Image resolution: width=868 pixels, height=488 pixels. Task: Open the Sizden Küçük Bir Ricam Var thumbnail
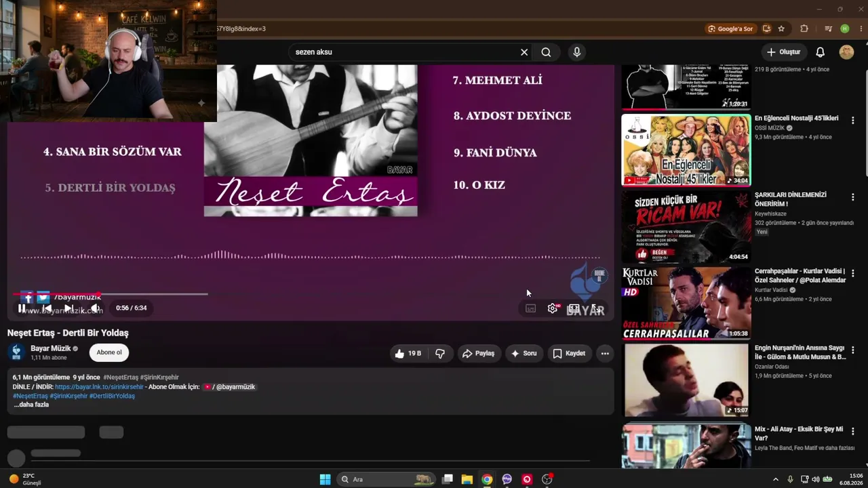tap(686, 226)
